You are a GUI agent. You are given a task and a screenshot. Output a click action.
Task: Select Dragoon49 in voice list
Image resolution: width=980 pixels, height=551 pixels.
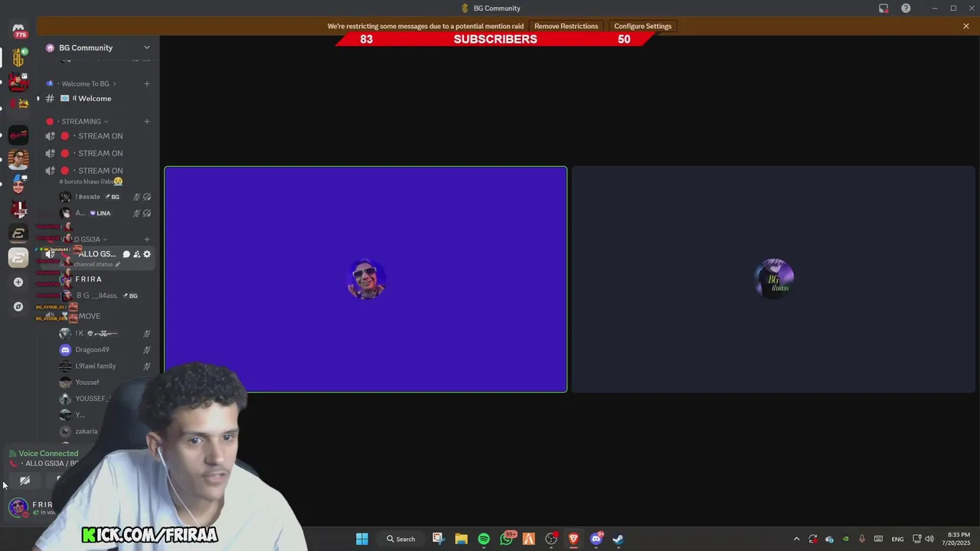105,350
